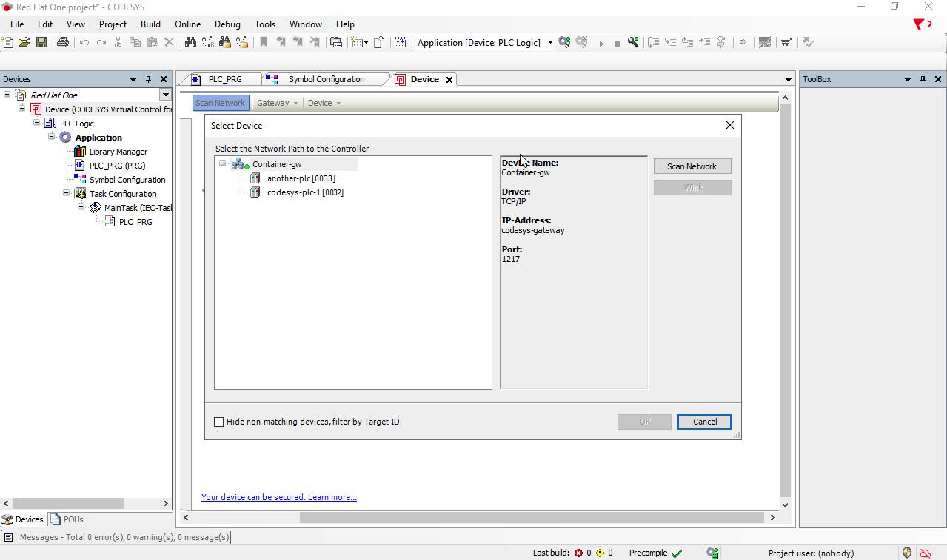Click the Find binoculars icon

[x=190, y=42]
